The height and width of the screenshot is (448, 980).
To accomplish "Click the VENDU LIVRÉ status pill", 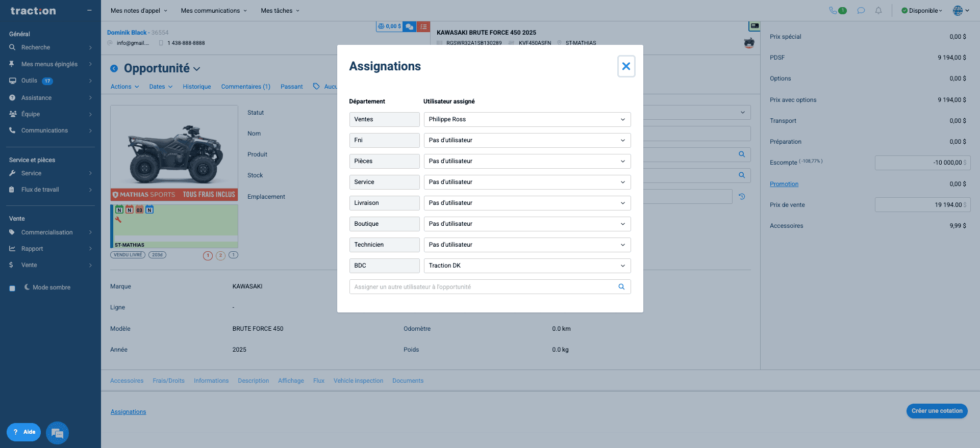I will tap(128, 255).
